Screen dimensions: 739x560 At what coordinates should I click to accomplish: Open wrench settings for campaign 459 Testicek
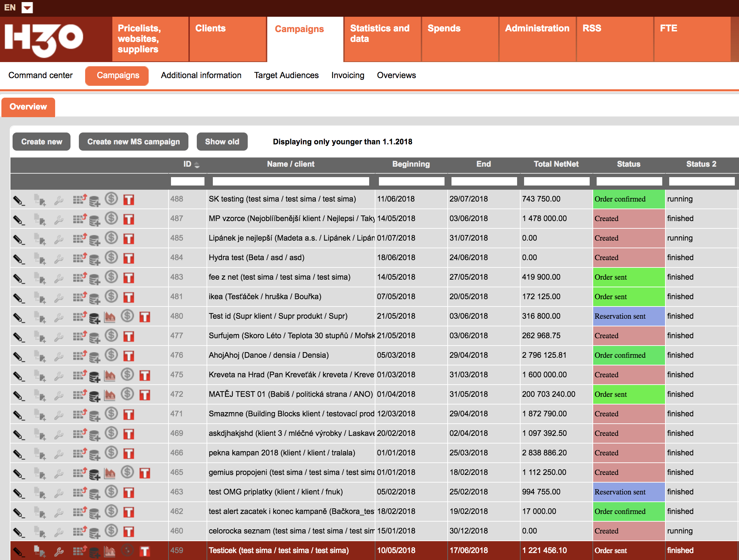tap(59, 552)
